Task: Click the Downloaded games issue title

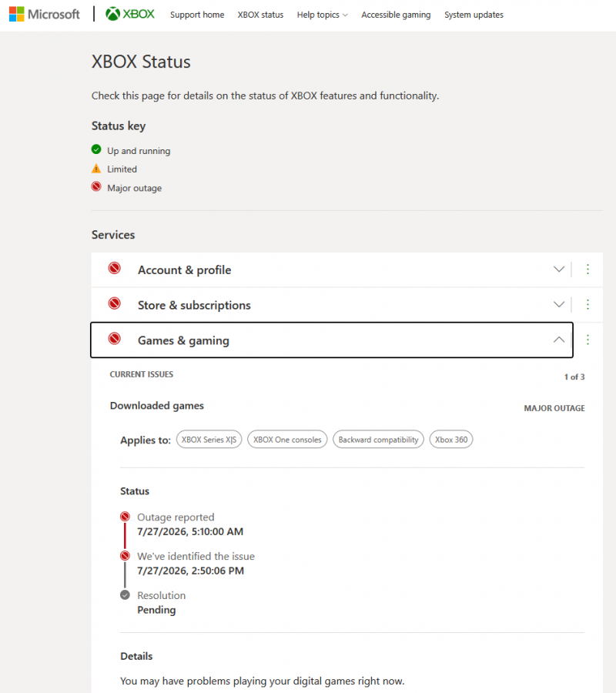Action: coord(157,406)
